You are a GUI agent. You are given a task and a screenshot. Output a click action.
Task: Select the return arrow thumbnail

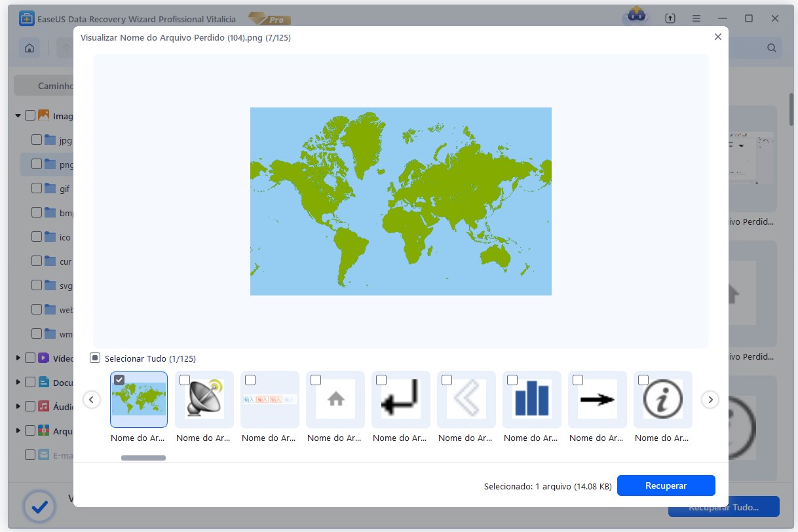pyautogui.click(x=401, y=399)
